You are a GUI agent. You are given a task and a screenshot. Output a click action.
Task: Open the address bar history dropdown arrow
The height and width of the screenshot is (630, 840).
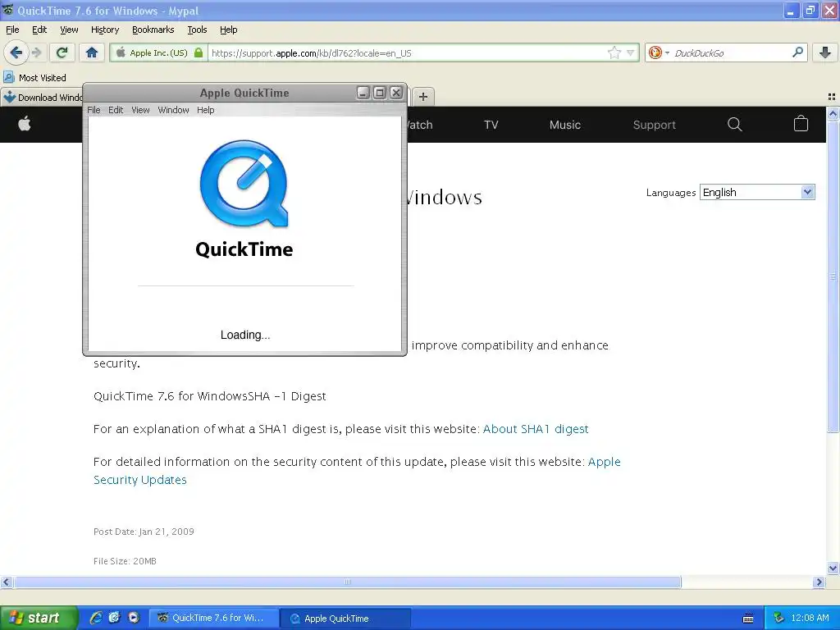pos(631,52)
